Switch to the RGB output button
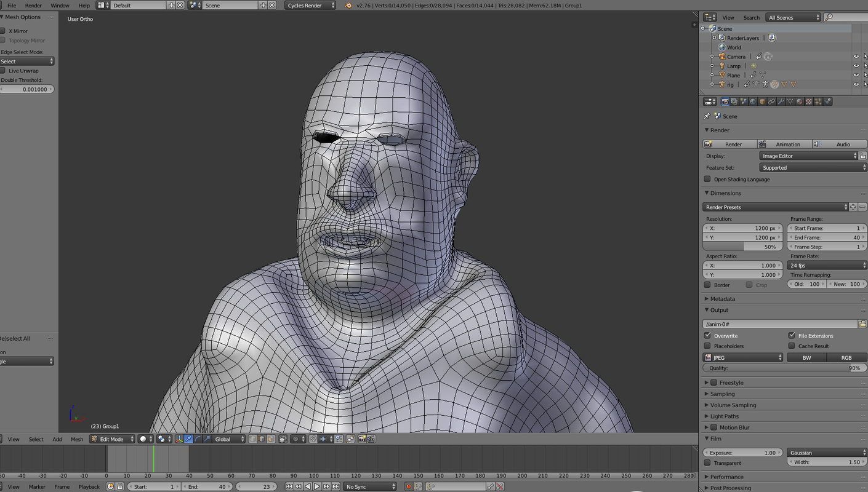The width and height of the screenshot is (868, 492). [846, 357]
